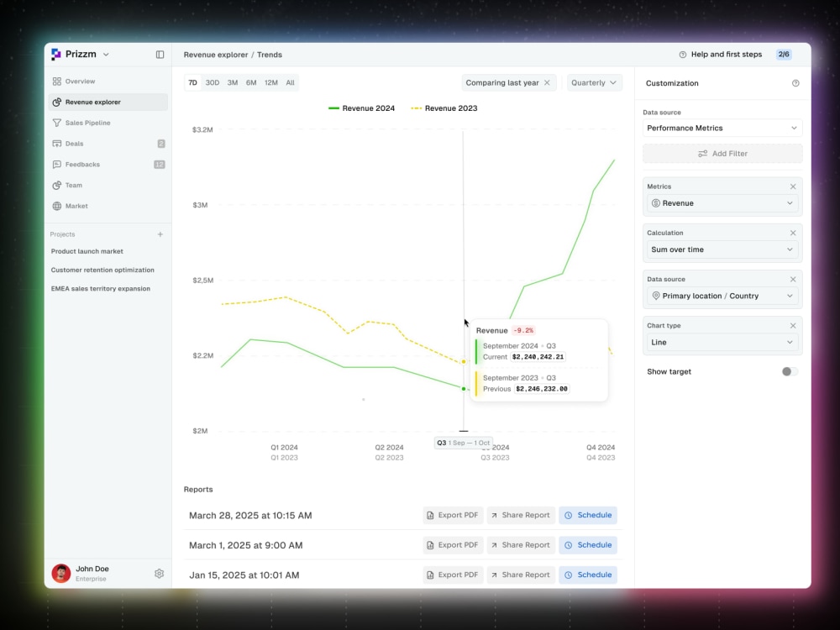Share Report for March 1, 2025

pyautogui.click(x=521, y=545)
